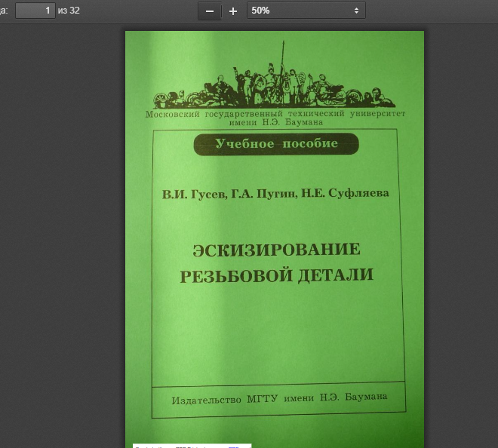Click the book title 'ЭСКИЗИРОВАНИЕ' on the cover

pyautogui.click(x=276, y=249)
